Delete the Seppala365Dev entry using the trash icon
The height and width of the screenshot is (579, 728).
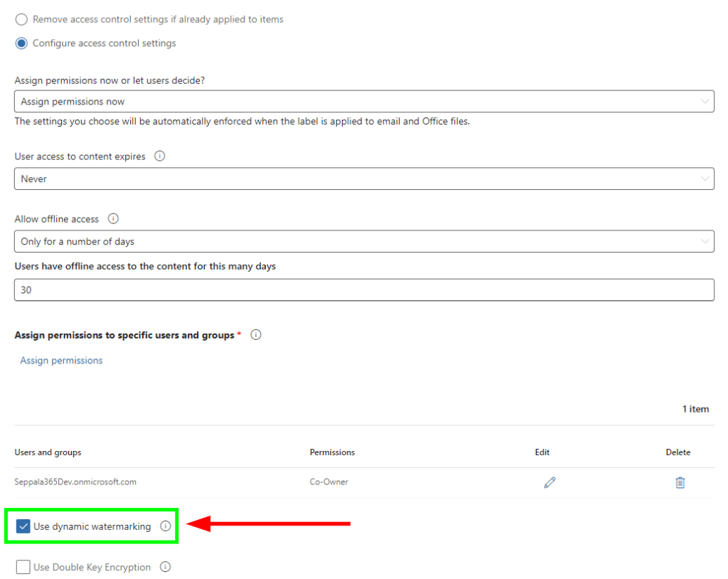point(680,482)
